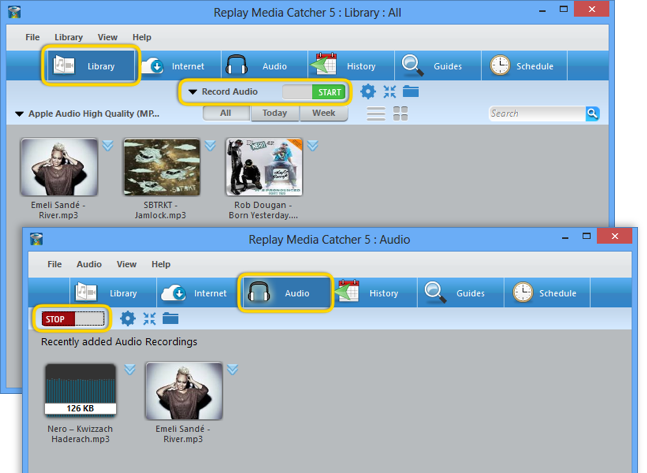This screenshot has height=473, width=647.
Task: Expand chevron menu beside SBTRKT Jamlock
Action: coord(210,146)
